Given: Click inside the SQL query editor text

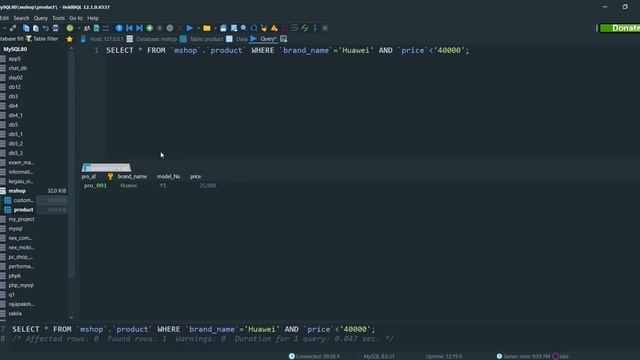Looking at the screenshot, I should 287,50.
